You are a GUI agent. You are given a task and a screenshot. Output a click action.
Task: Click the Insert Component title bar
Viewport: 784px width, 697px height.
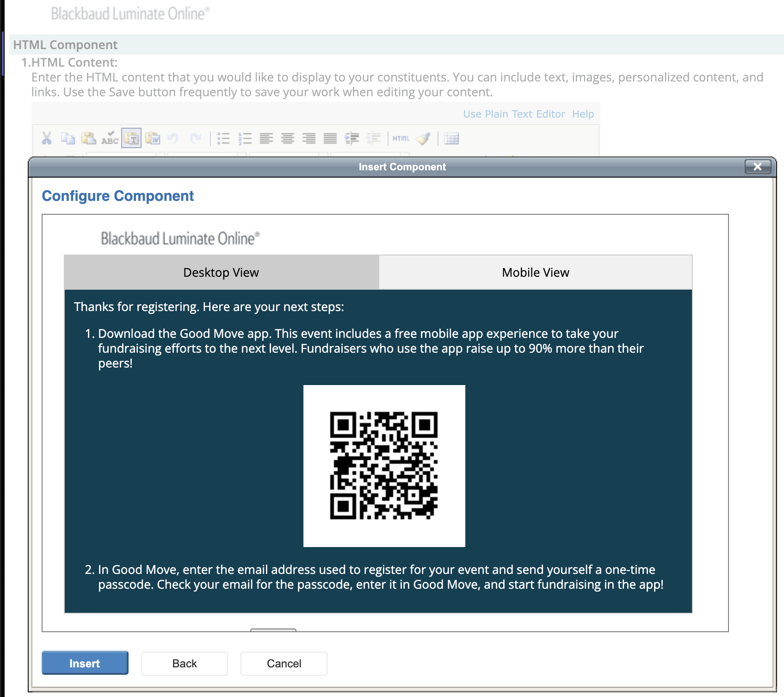402,167
